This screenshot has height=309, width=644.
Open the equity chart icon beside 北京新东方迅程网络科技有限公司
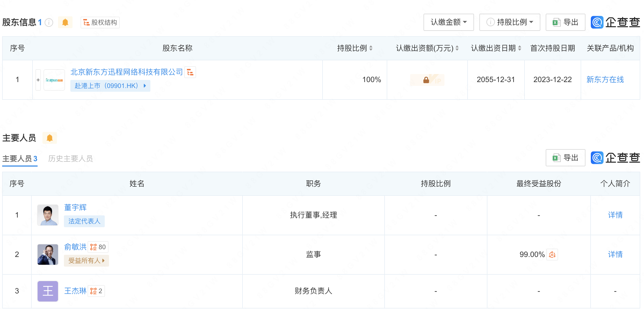coord(190,72)
